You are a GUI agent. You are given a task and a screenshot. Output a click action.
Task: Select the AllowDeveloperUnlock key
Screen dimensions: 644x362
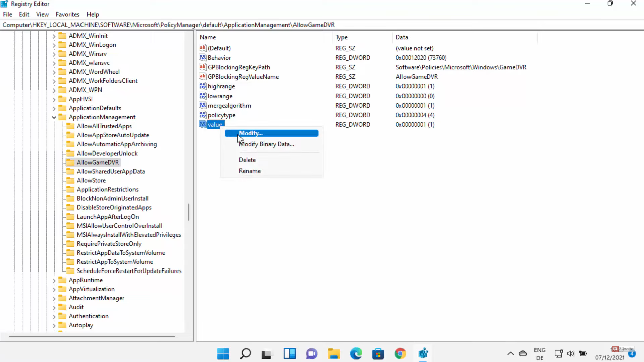point(107,153)
